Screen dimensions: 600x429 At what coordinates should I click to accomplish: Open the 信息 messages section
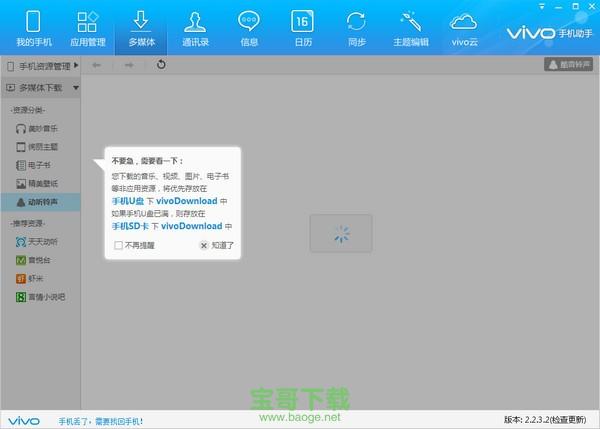(x=249, y=29)
